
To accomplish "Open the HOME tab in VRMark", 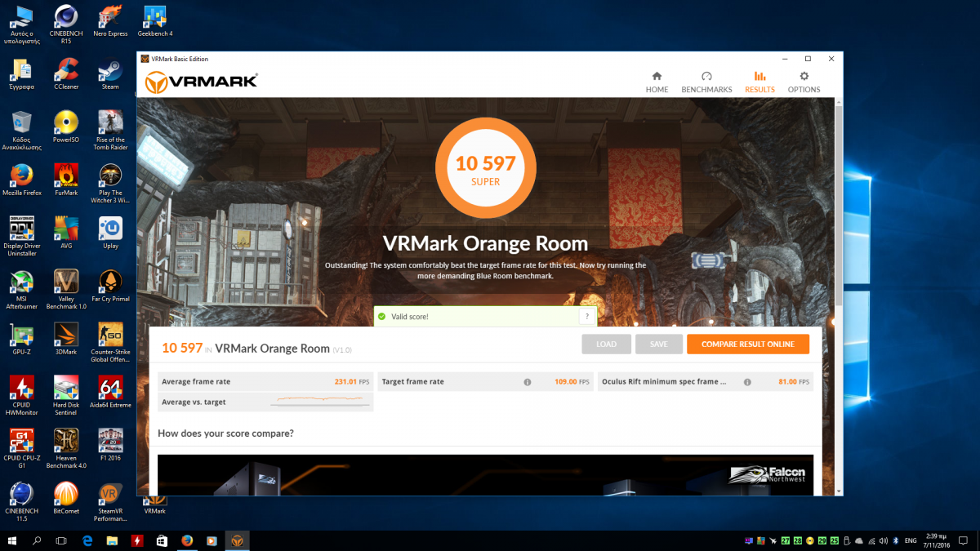I will point(657,82).
